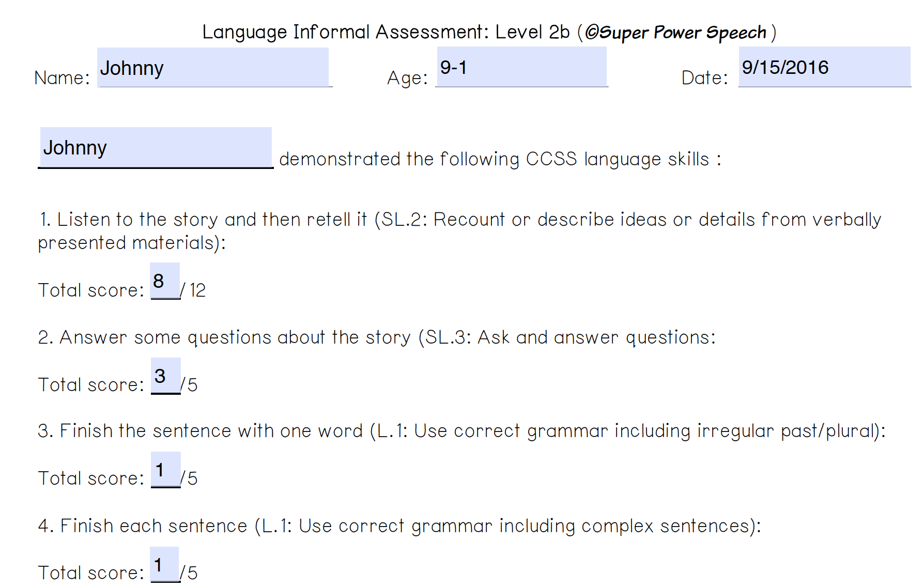Click the 'Language Informal Assessment: Level 2b' title
The image size is (924, 588).
pyautogui.click(x=386, y=32)
